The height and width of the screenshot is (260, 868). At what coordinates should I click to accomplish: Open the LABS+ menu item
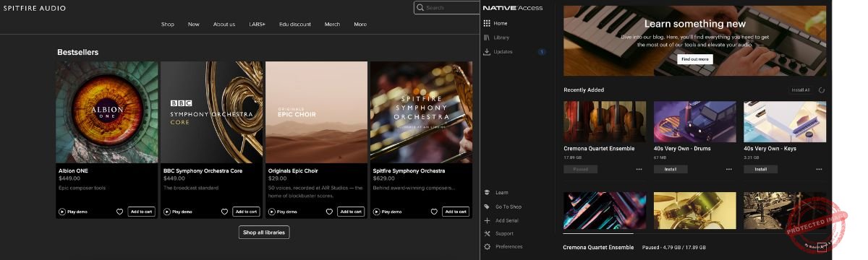coord(258,24)
